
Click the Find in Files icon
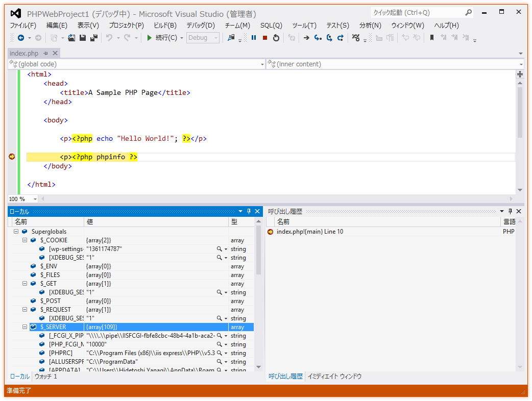point(231,38)
